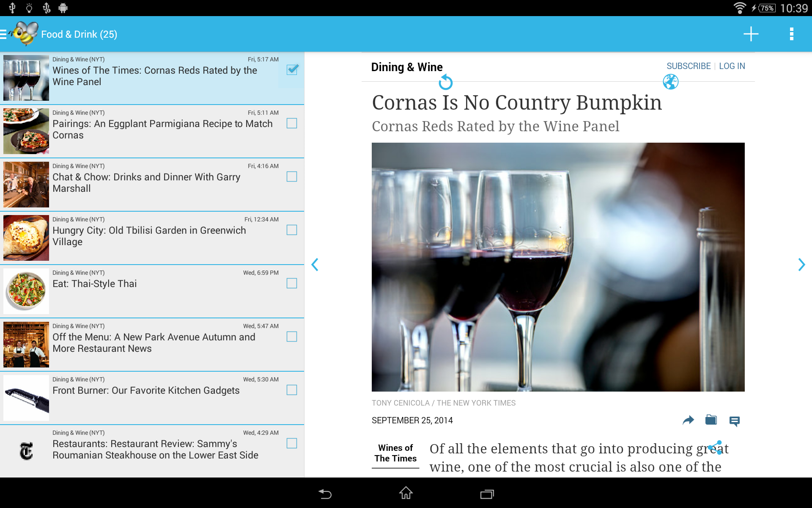The height and width of the screenshot is (508, 812).
Task: Tap restaurant chefs thumbnail
Action: 26,345
